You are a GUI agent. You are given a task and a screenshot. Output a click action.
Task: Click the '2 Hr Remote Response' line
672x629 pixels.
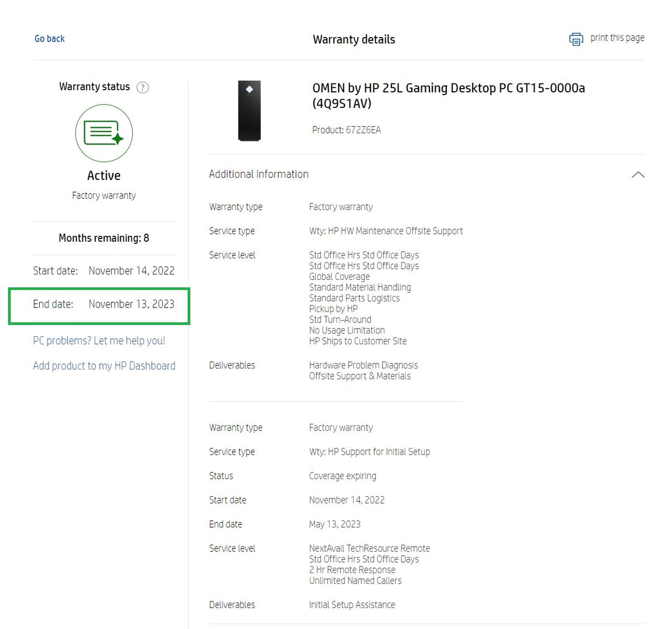(352, 570)
